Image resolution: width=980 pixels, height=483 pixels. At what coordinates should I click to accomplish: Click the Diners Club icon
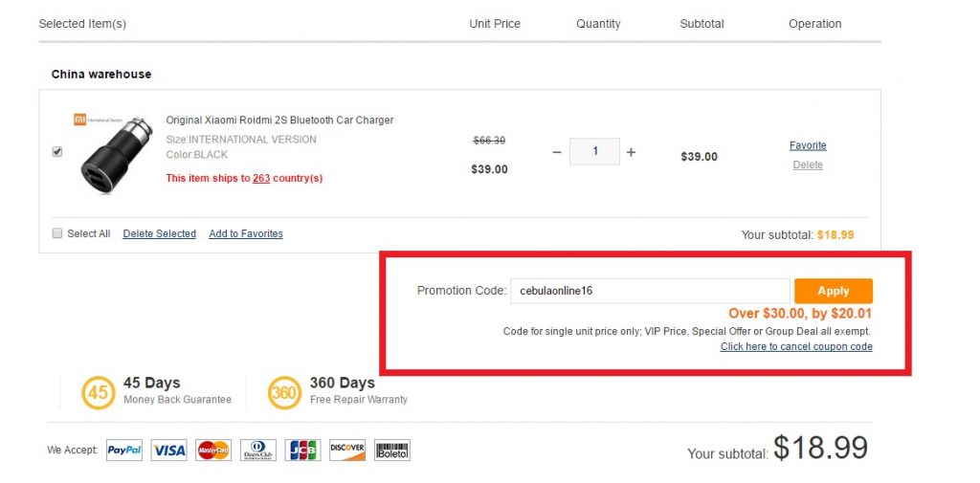[258, 450]
